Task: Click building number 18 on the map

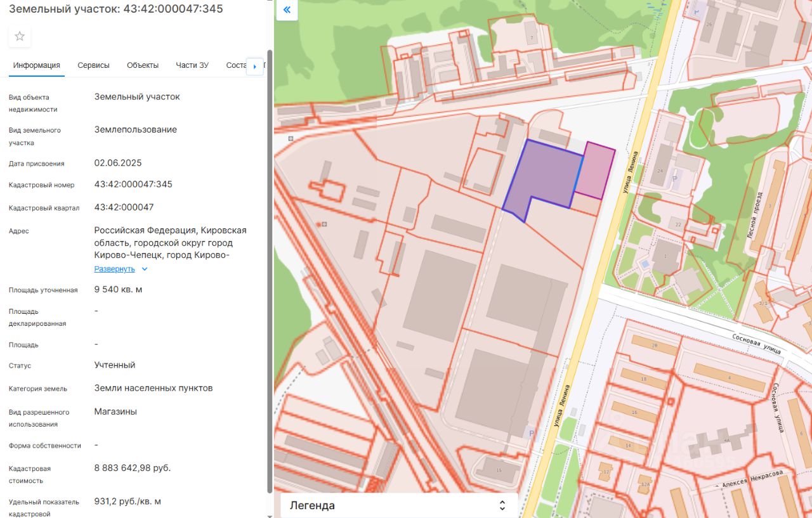Action: pos(643,379)
